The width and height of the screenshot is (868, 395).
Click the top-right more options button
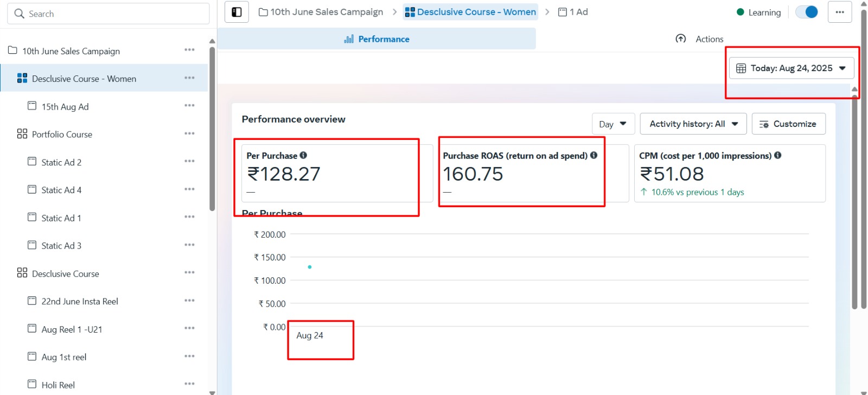(839, 12)
